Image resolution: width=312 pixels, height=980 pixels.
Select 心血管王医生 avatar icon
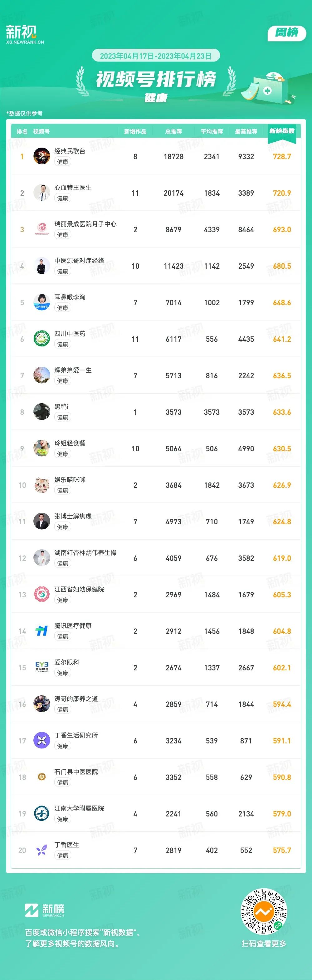42,193
